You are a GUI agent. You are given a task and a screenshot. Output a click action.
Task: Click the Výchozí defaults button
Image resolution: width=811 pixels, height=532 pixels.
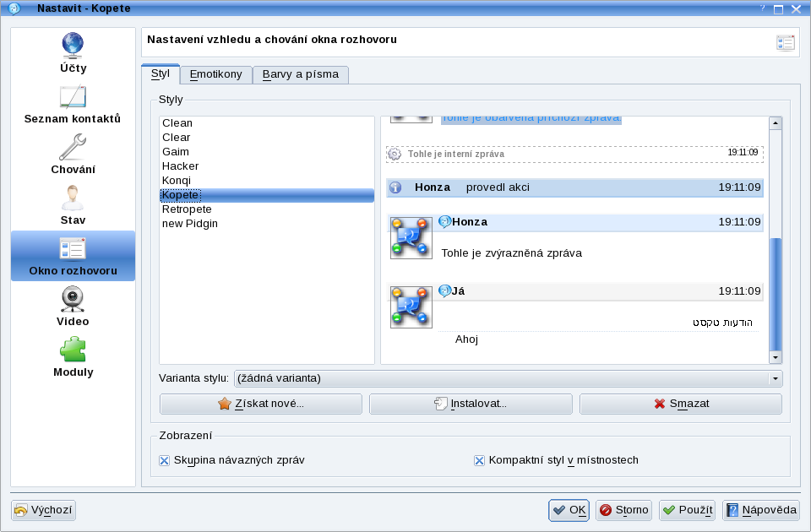(x=43, y=510)
